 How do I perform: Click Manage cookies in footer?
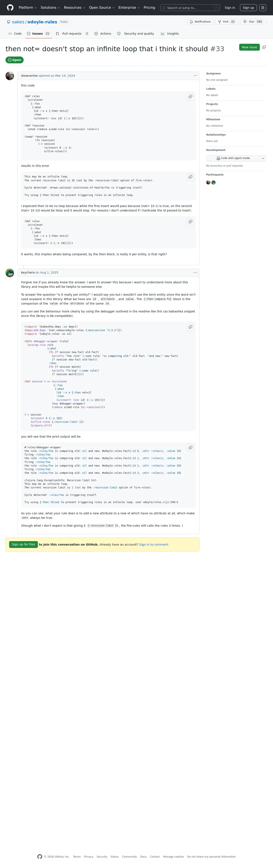[x=173, y=857]
